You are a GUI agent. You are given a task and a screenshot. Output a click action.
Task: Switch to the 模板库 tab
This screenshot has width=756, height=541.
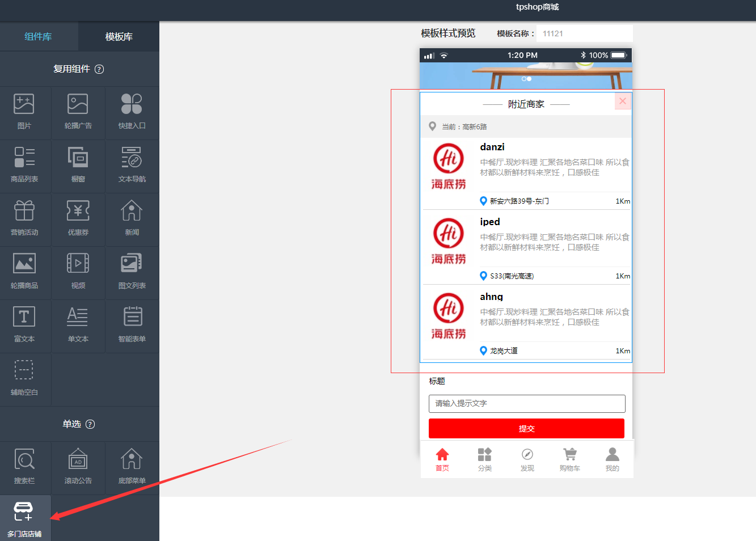click(119, 37)
